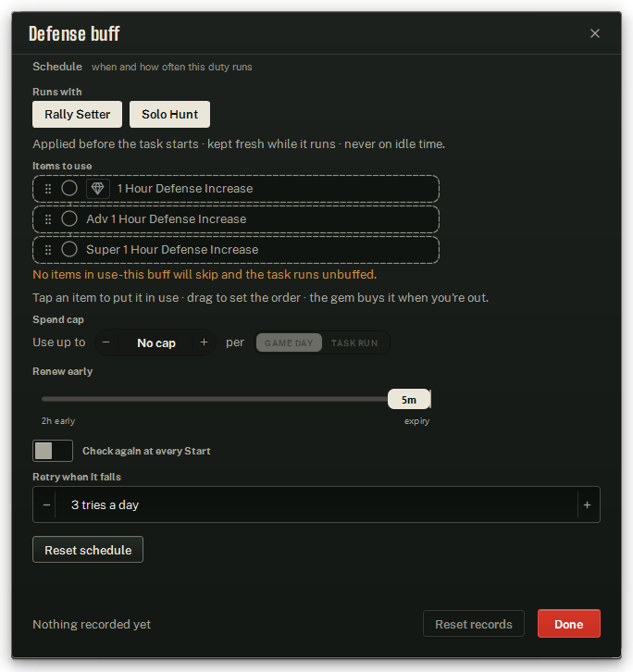Click drag handle of Super 1 Hour Defense Increase
The height and width of the screenshot is (672, 633).
click(x=48, y=250)
